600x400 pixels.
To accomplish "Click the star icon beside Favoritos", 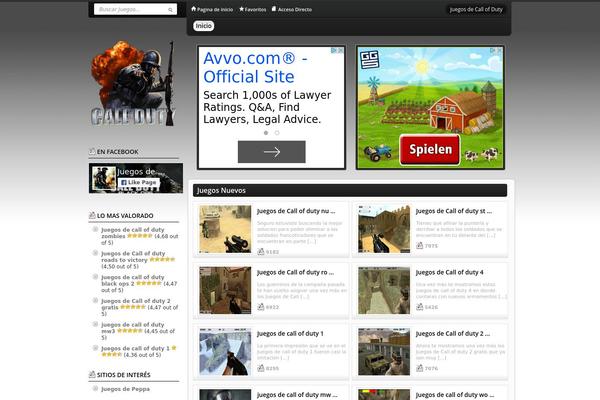I will [241, 9].
